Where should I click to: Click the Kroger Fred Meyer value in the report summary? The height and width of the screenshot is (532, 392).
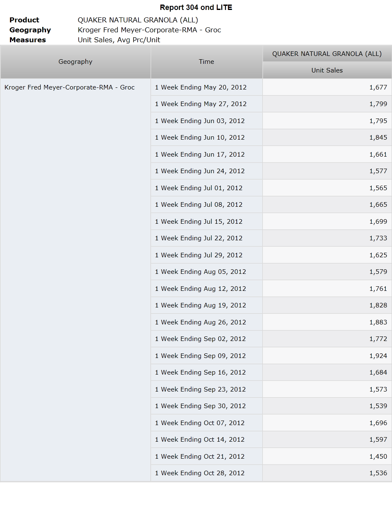[150, 30]
